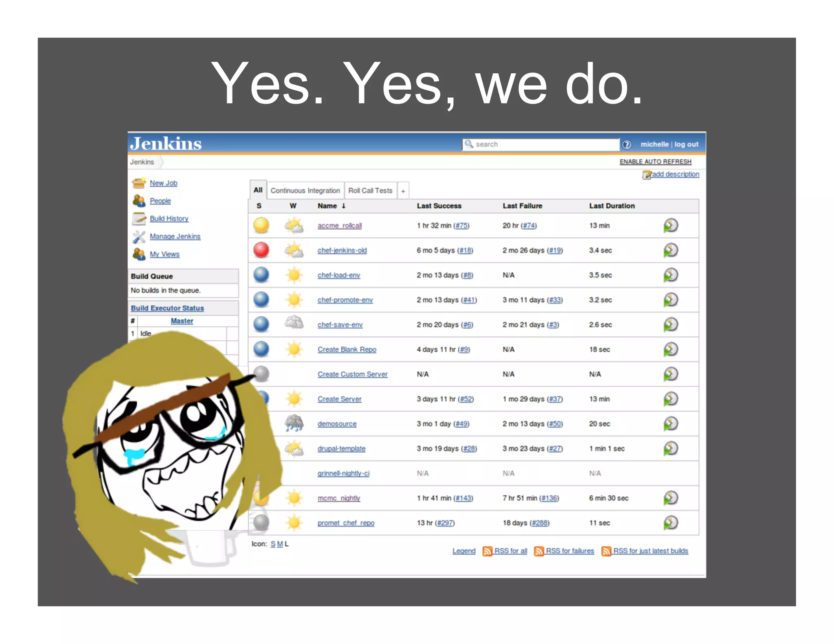
Task: Schedule a build for demosource
Action: 670,424
